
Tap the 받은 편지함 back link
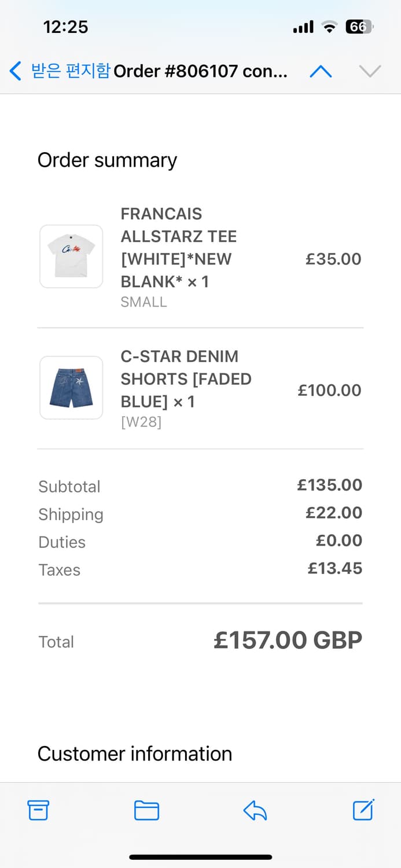point(71,71)
